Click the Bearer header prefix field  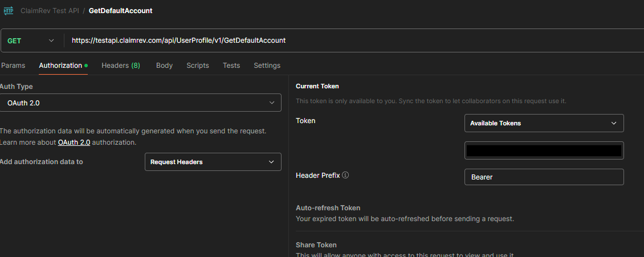(x=544, y=177)
